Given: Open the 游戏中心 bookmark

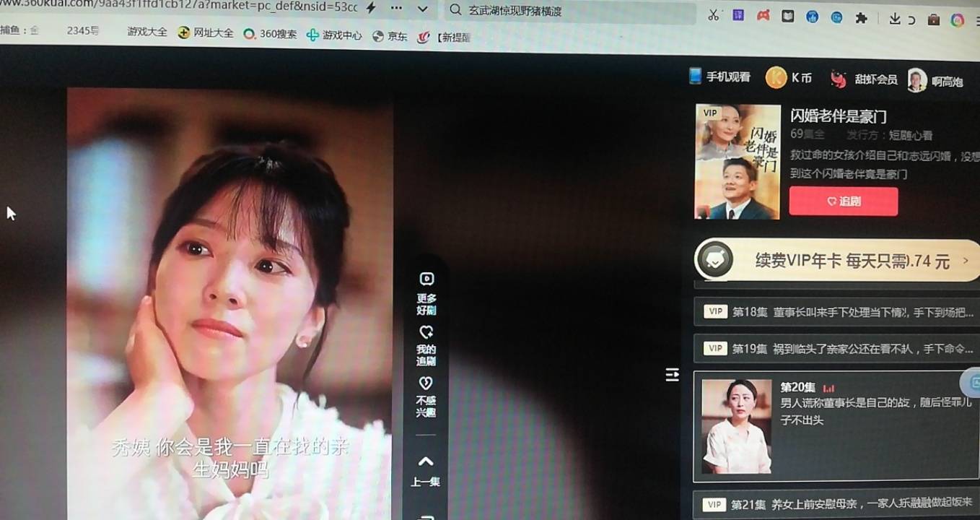Looking at the screenshot, I should [x=334, y=35].
